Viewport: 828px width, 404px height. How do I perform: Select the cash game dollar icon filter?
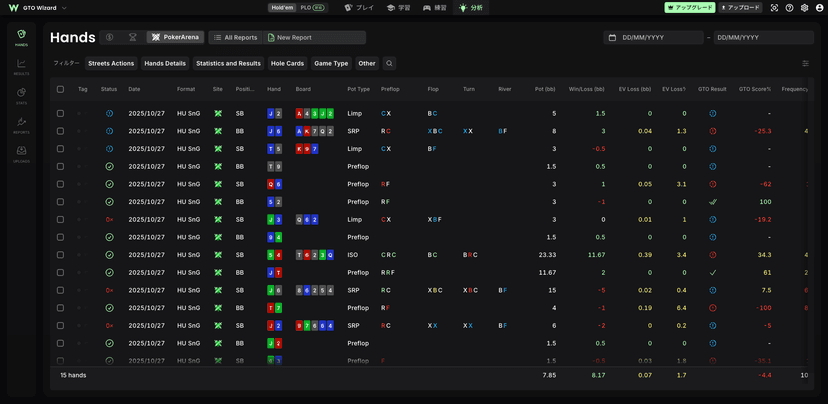109,37
